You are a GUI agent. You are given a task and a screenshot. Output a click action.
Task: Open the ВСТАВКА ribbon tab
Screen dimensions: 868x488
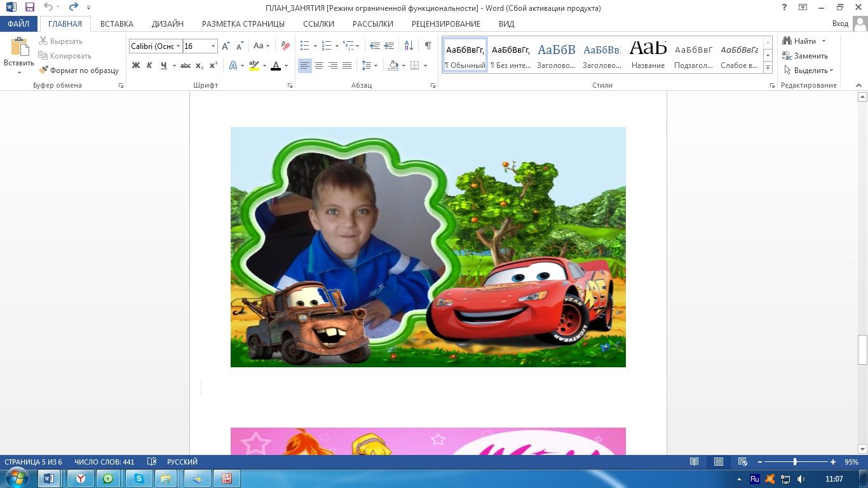tap(116, 24)
